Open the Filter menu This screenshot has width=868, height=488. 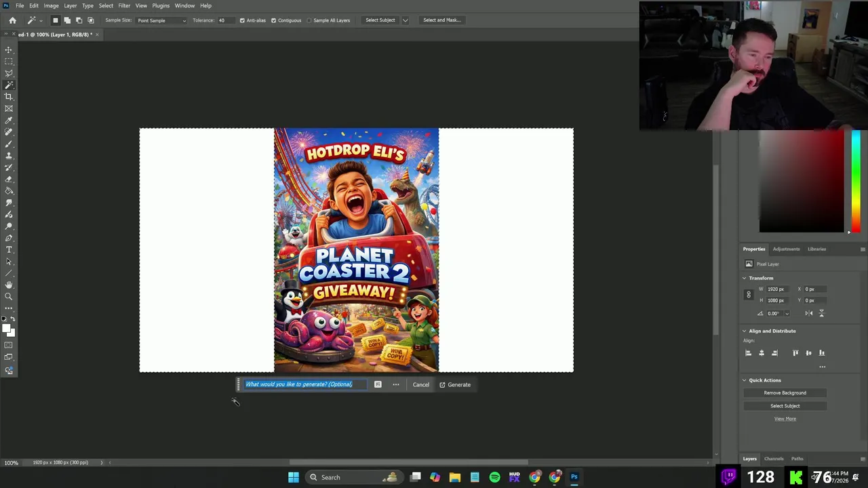click(x=124, y=5)
